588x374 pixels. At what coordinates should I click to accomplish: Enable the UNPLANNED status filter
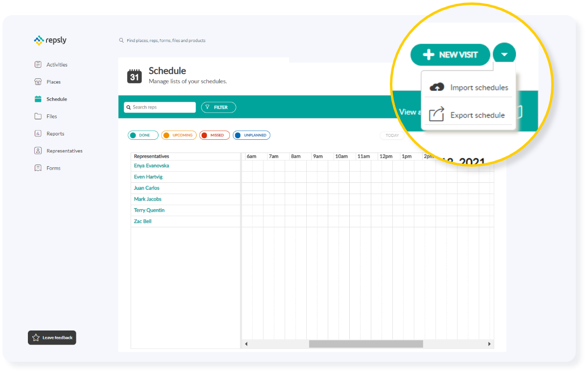coord(251,135)
